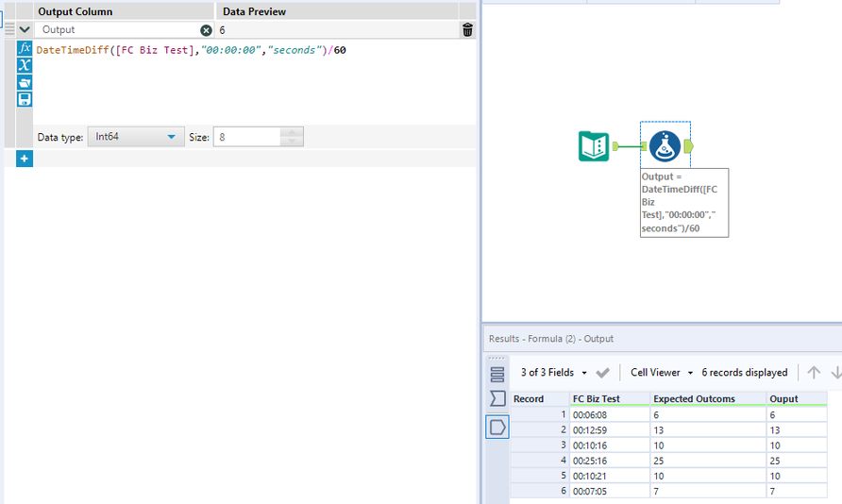Click cell 00:12:59 in FC Biz Test
Image resolution: width=842 pixels, height=504 pixels.
[x=610, y=430]
